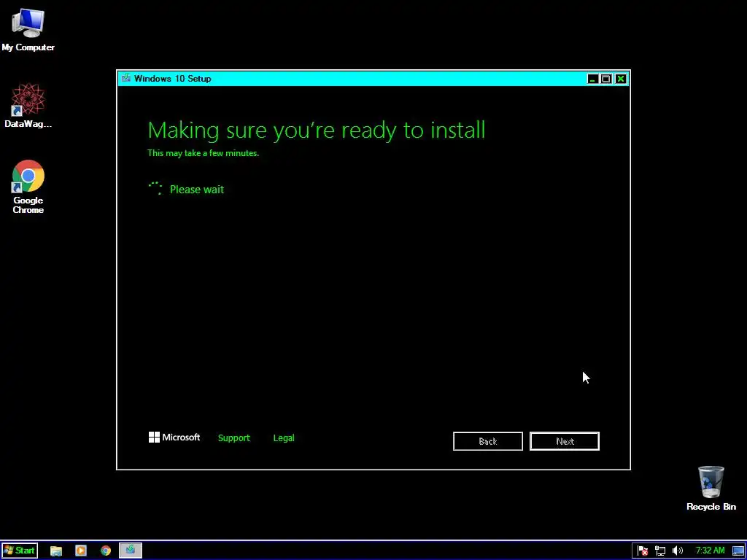Click the "Making sure you're ready to install" heading
Viewport: 747px width, 560px height.
(317, 130)
